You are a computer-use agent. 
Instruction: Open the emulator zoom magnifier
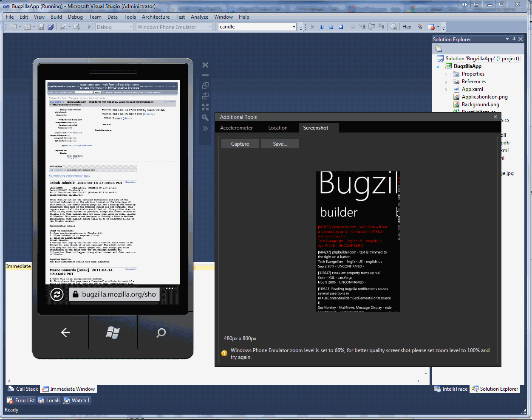(x=205, y=118)
